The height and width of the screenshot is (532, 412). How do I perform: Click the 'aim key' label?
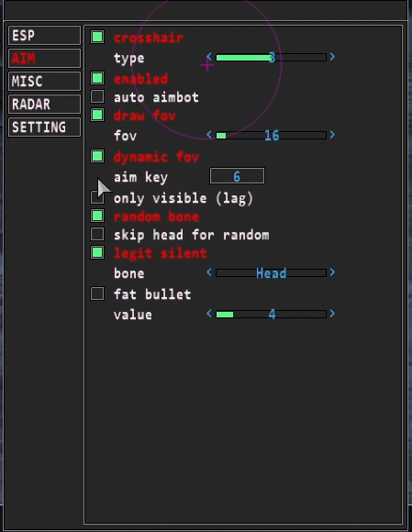(x=140, y=177)
